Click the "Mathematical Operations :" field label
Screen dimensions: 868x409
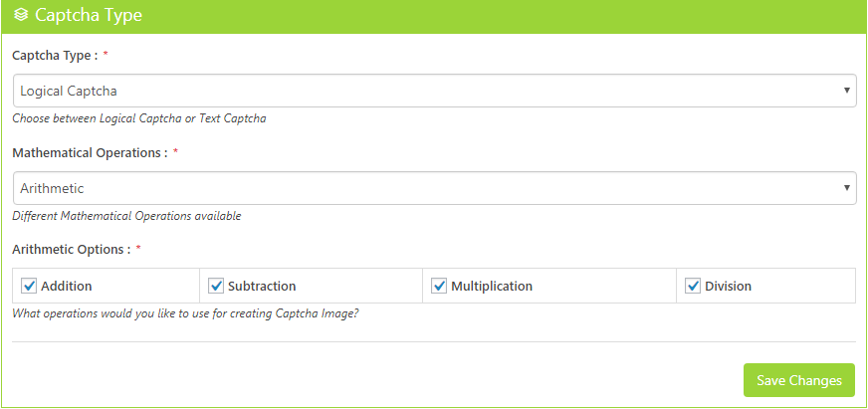point(90,152)
